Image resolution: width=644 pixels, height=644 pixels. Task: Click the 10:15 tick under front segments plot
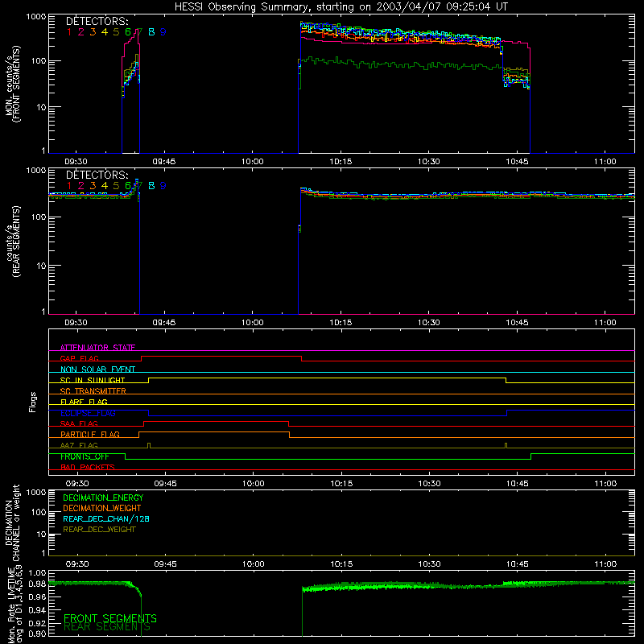pyautogui.click(x=341, y=162)
